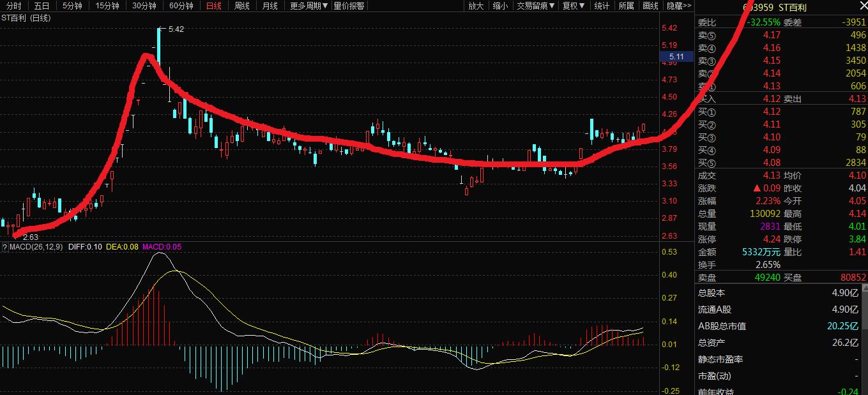Click 缩小 to zoom out chart
The width and height of the screenshot is (868, 395).
pyautogui.click(x=500, y=6)
